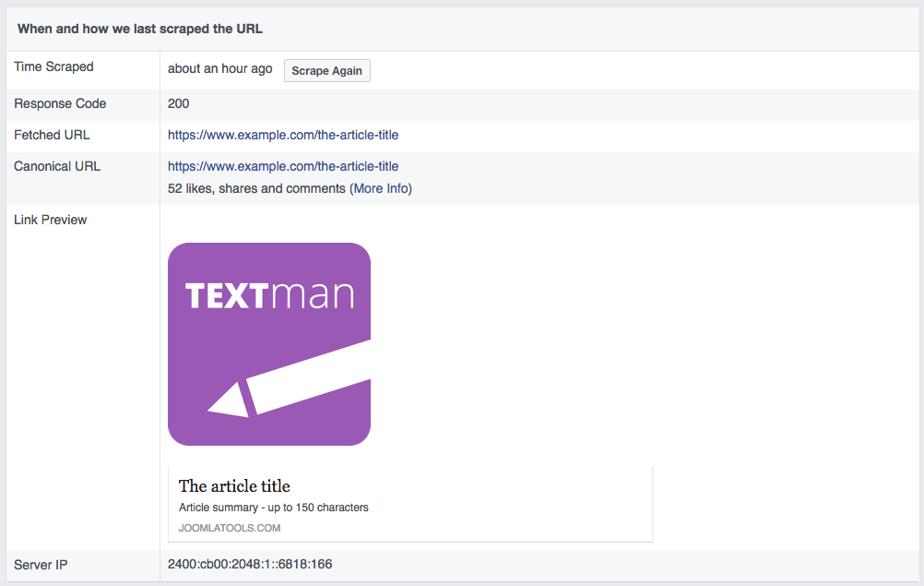This screenshot has width=924, height=586.
Task: Click 'The article title' preview headline
Action: pos(234,486)
